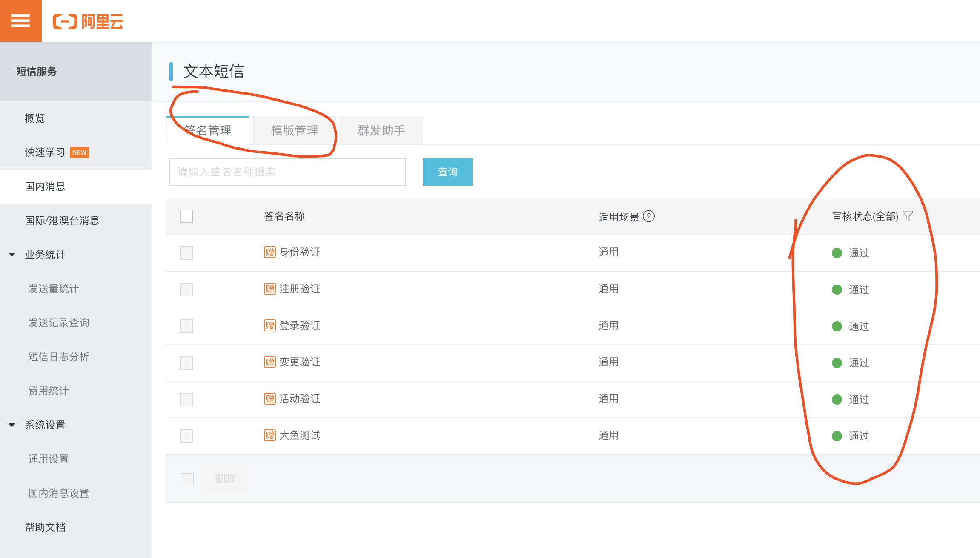980x558 pixels.
Task: Toggle the select-all checkbox in table header
Action: [x=186, y=216]
